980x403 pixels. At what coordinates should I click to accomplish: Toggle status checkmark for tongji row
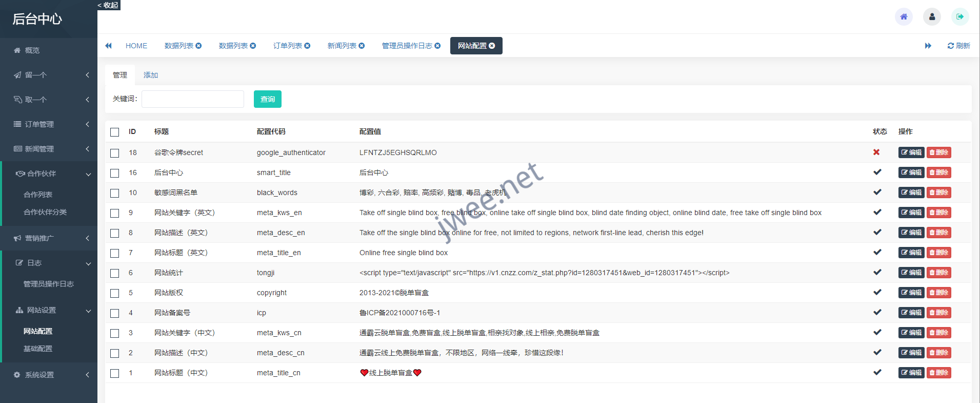coord(877,273)
